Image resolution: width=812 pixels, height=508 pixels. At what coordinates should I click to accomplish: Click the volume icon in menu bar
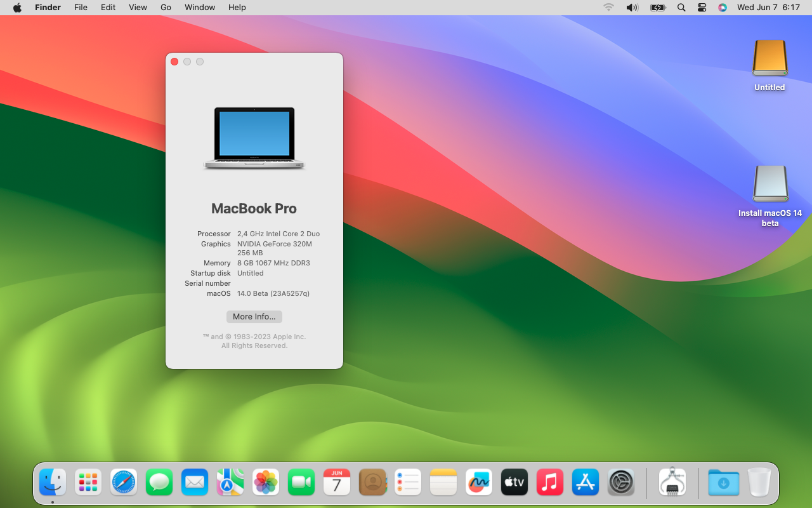tap(632, 8)
